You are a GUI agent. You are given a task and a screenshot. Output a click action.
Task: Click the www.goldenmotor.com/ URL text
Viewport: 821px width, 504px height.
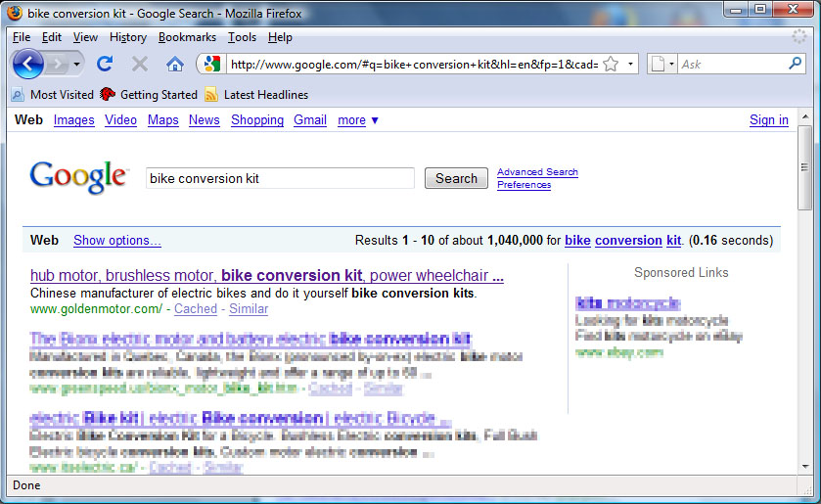tap(96, 309)
